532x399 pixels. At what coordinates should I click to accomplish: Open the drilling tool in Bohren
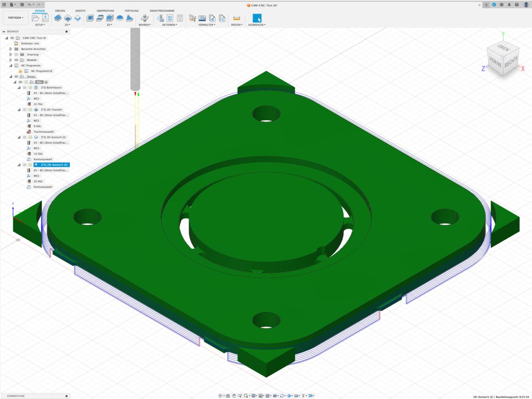click(144, 18)
